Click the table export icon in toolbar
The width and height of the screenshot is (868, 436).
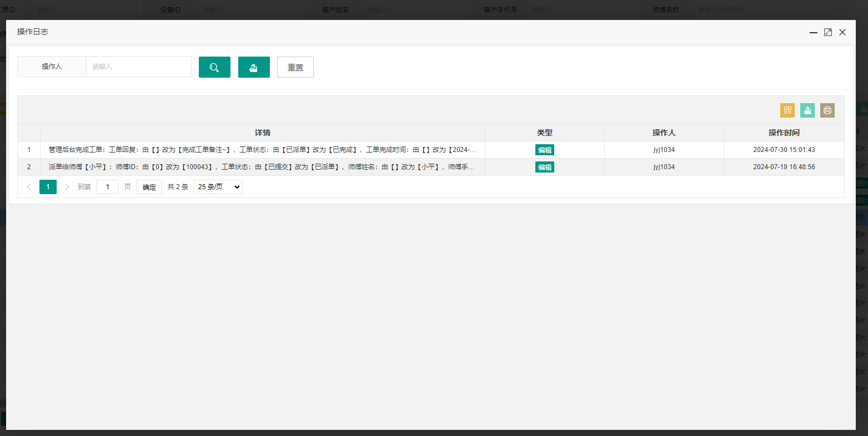coord(807,110)
